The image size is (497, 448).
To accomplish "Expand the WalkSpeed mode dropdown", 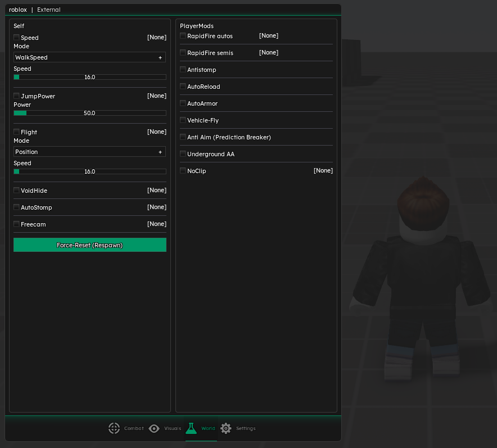I will (x=89, y=57).
